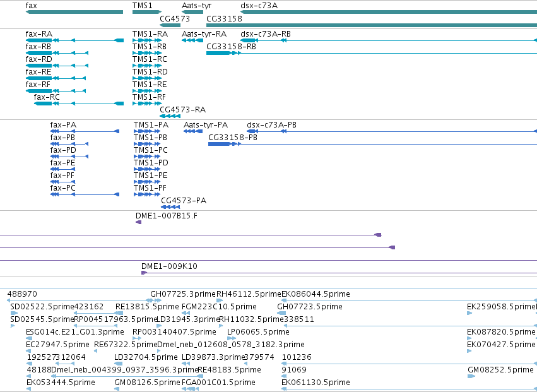This screenshot has height=392, width=537.
Task: Click the CG4573 gene label
Action: (x=175, y=18)
